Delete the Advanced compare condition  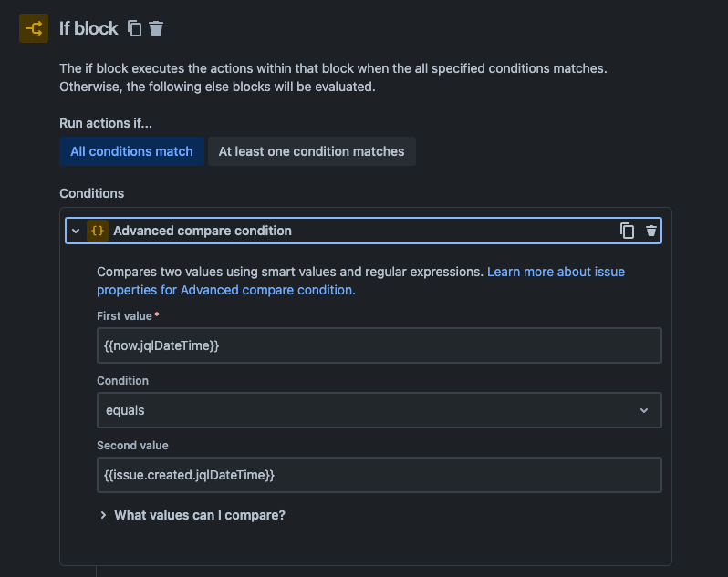(x=651, y=231)
